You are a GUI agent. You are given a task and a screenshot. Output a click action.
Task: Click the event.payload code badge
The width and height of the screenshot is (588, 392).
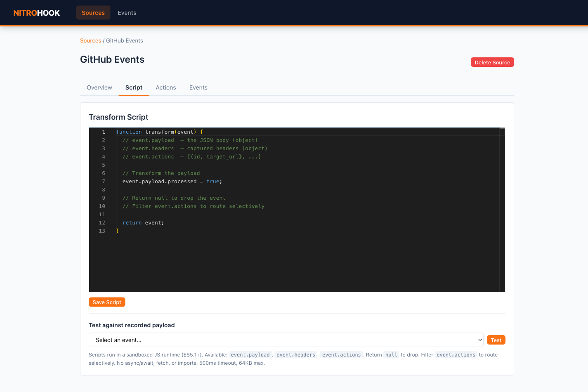click(x=250, y=354)
